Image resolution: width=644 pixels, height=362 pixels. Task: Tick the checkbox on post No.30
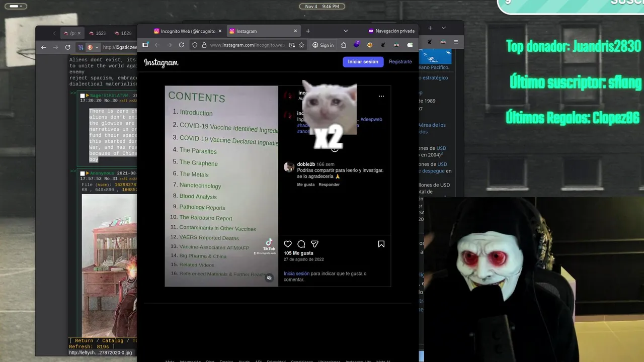click(83, 96)
